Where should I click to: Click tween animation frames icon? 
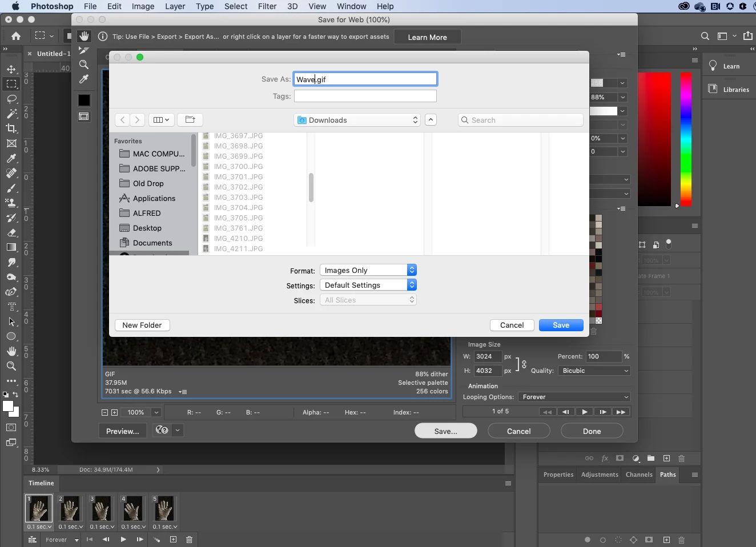pos(156,540)
